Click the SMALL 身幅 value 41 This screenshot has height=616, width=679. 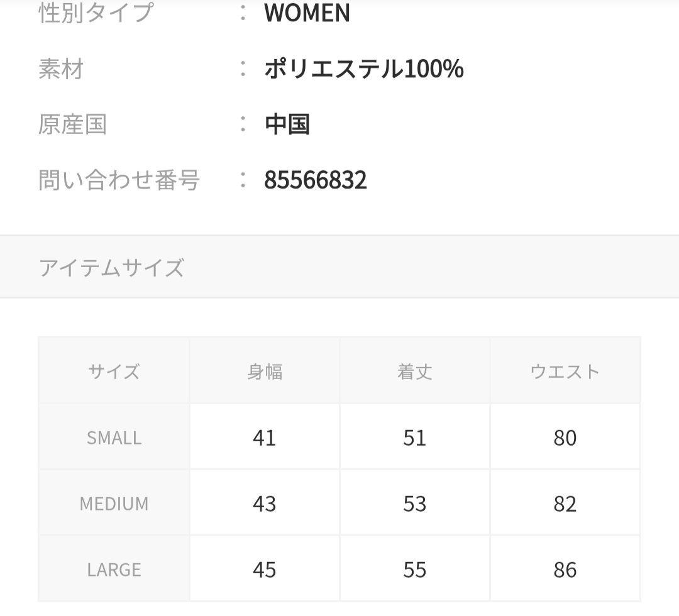point(265,437)
